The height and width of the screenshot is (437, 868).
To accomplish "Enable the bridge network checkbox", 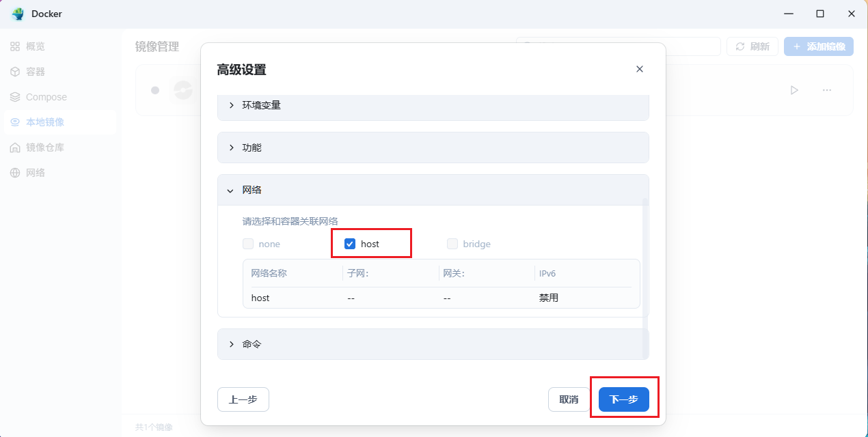I will click(452, 244).
